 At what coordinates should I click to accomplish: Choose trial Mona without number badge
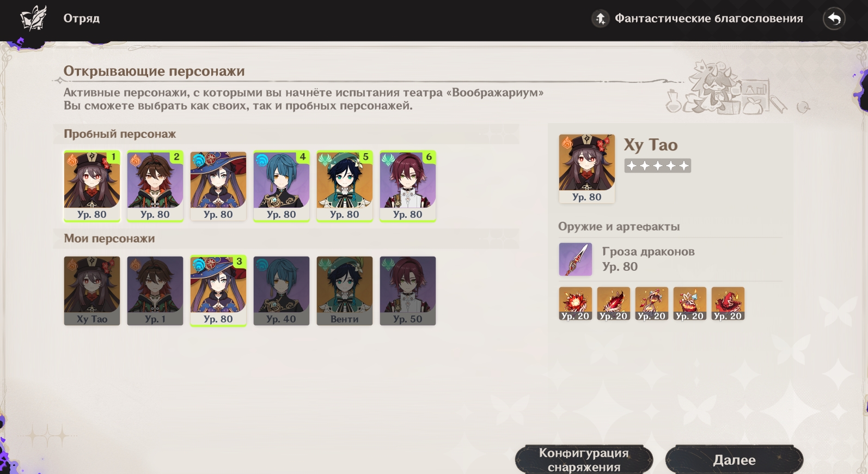click(x=218, y=186)
